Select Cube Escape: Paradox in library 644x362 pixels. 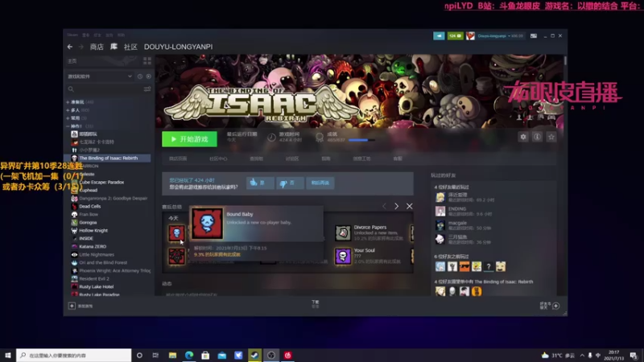tap(101, 183)
